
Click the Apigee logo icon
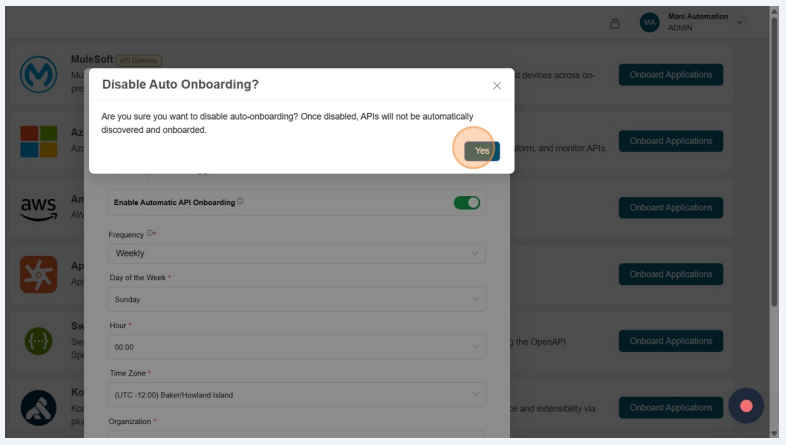point(38,274)
